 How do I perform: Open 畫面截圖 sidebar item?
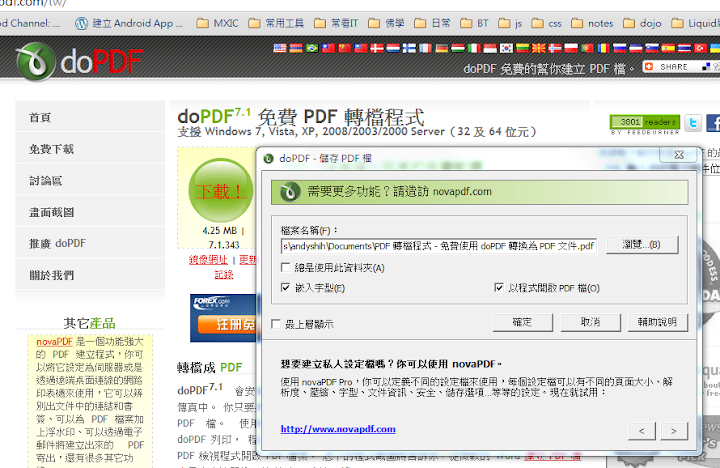90,212
